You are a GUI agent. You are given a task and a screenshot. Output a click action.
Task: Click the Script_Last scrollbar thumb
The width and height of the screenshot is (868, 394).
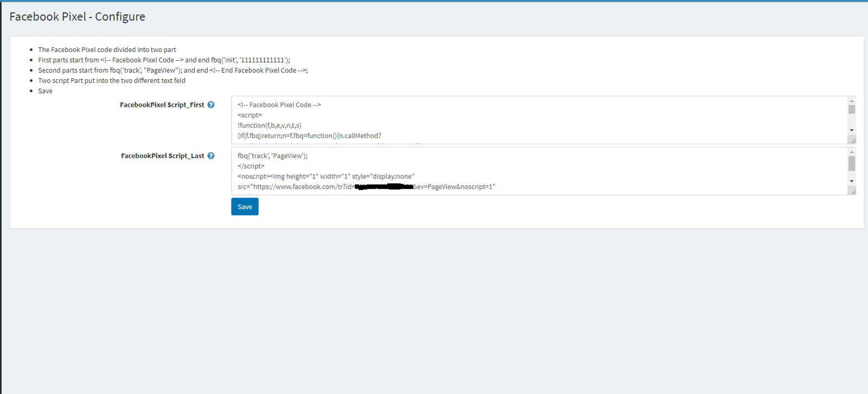(852, 163)
